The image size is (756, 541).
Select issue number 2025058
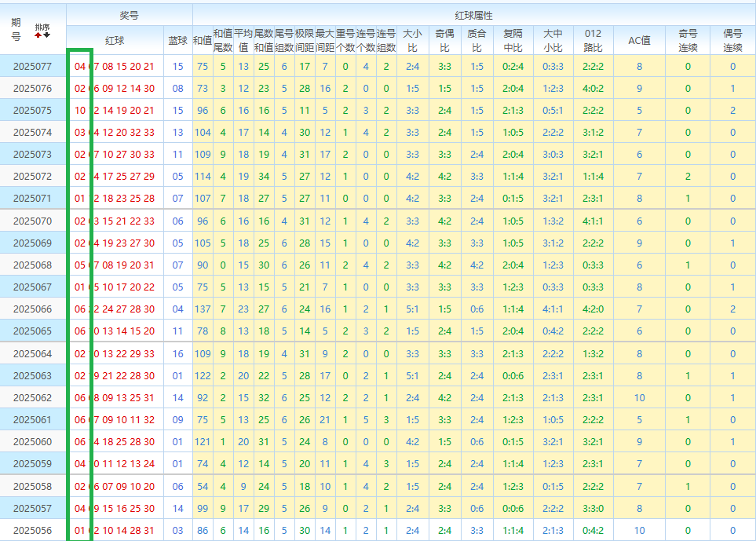tap(32, 486)
